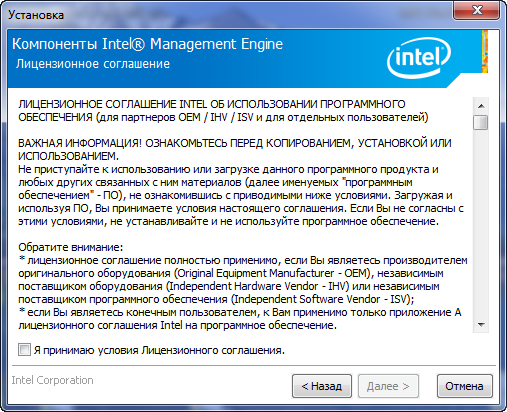Click the empty scrollbar track below the thumb

pyautogui.click(x=481, y=223)
